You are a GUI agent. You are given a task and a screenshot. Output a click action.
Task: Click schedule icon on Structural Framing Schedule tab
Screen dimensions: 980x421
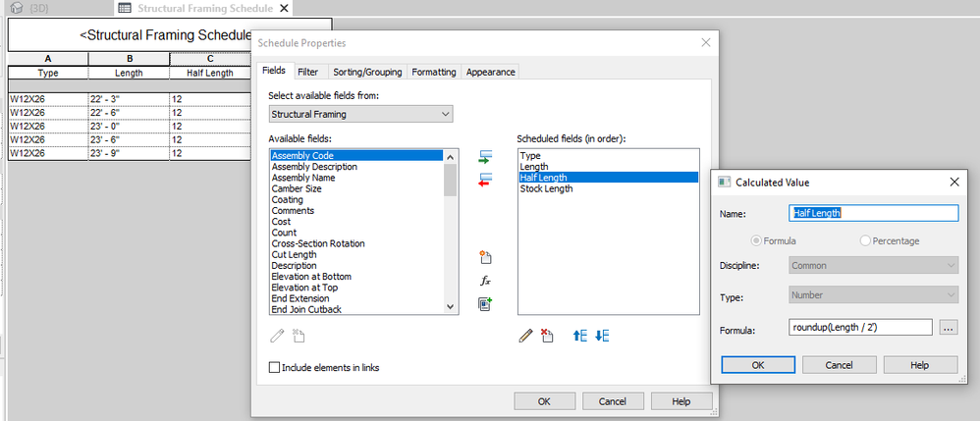pos(125,8)
